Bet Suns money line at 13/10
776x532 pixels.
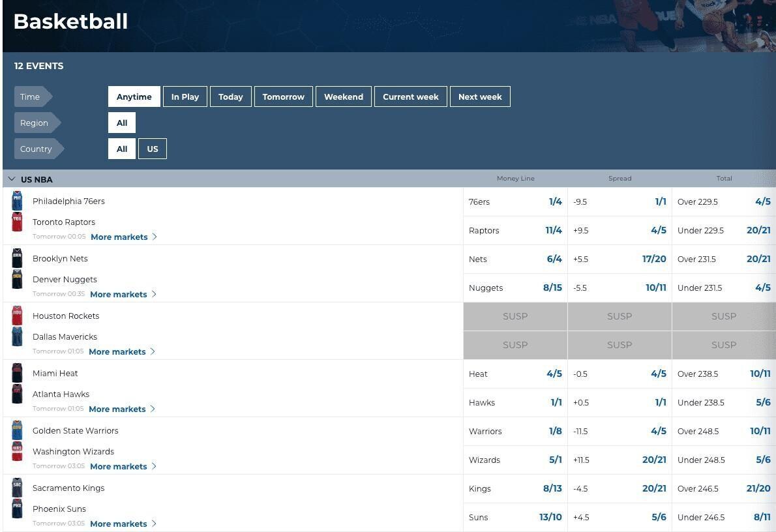tap(515, 518)
